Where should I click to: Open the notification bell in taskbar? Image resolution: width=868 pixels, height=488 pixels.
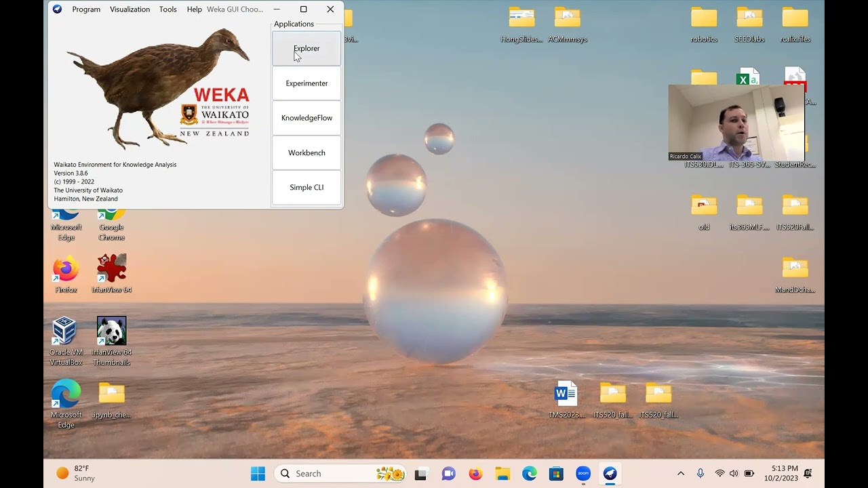808,474
